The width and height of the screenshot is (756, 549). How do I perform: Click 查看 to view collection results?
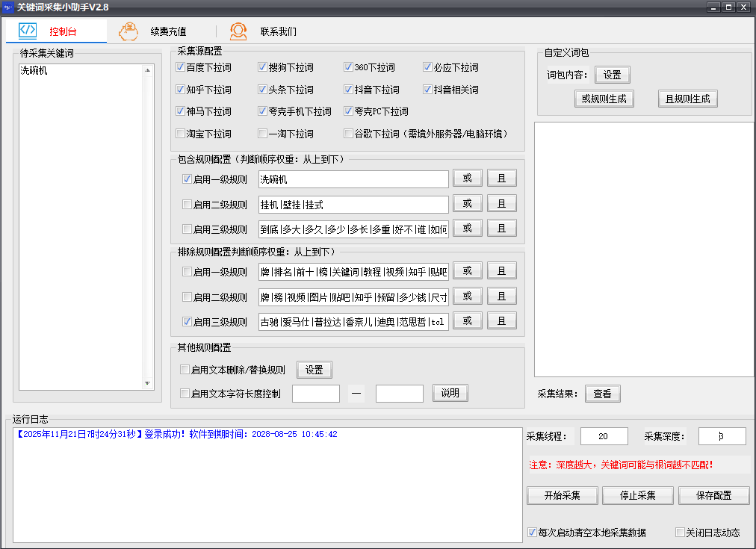(x=602, y=394)
